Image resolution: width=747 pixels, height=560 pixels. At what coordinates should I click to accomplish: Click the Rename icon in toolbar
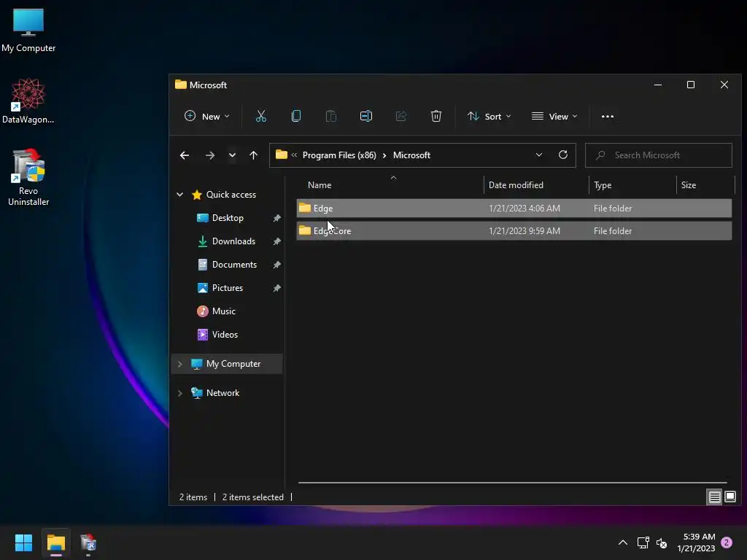tap(366, 116)
